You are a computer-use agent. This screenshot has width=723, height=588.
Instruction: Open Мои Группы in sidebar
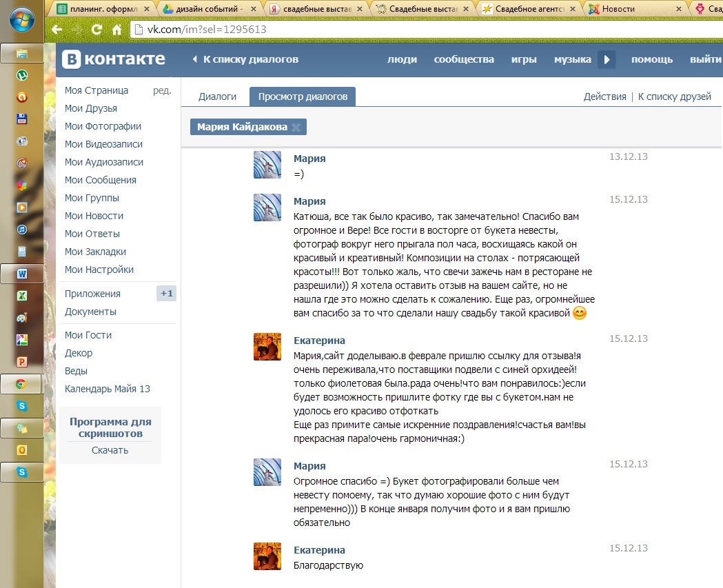92,199
